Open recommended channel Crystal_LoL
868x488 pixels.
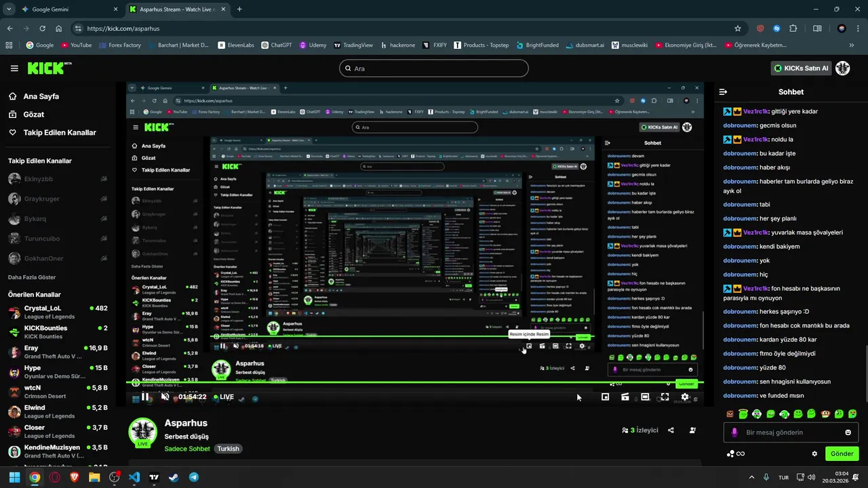[58, 312]
